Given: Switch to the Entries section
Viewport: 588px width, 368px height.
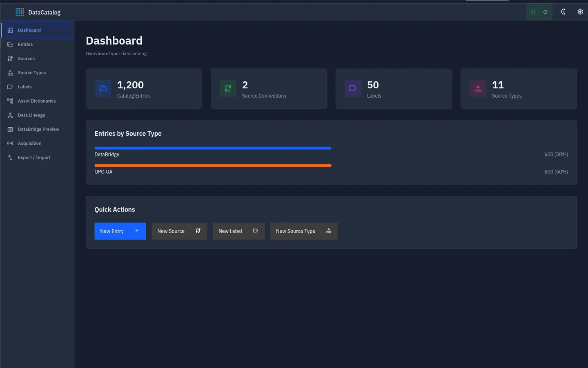Looking at the screenshot, I should (25, 44).
